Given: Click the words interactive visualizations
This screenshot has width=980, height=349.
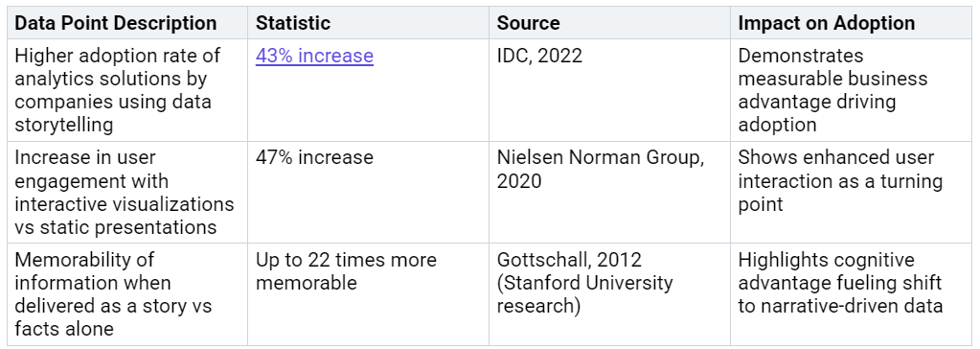Looking at the screenshot, I should click(125, 204).
